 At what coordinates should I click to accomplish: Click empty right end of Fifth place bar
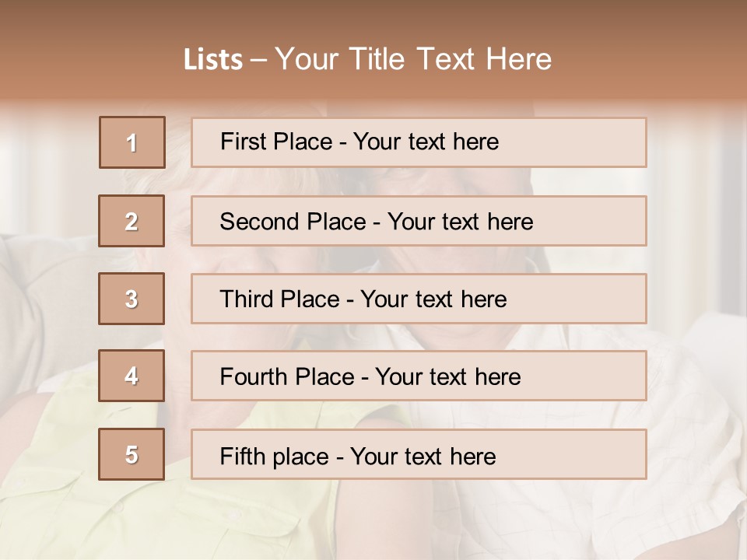pyautogui.click(x=591, y=455)
